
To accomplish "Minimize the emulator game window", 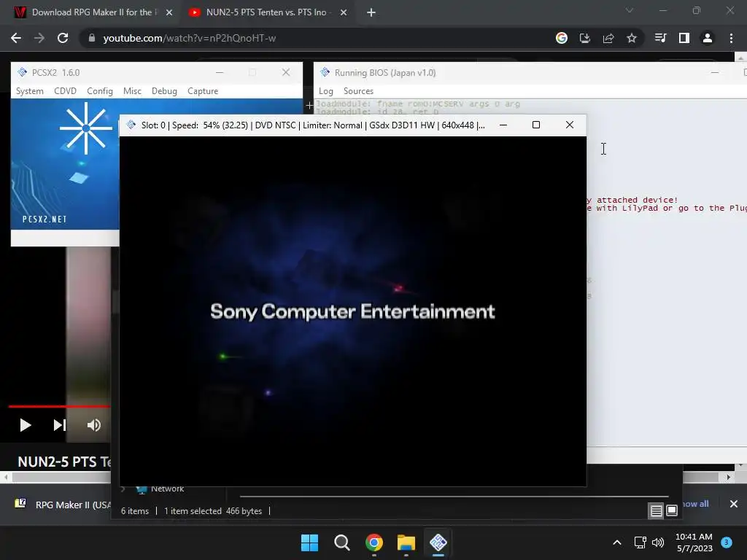I will (x=503, y=125).
